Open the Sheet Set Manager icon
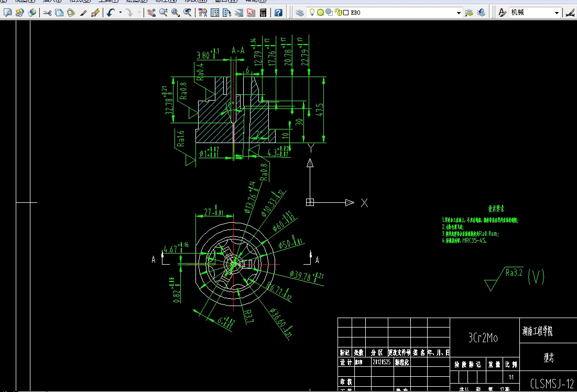The height and width of the screenshot is (392, 577). (239, 13)
